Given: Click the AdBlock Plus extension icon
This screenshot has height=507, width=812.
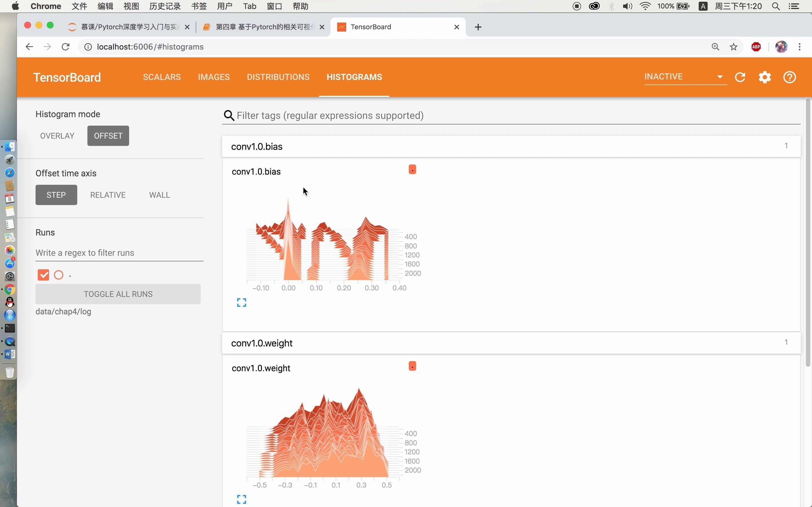Looking at the screenshot, I should pos(756,47).
